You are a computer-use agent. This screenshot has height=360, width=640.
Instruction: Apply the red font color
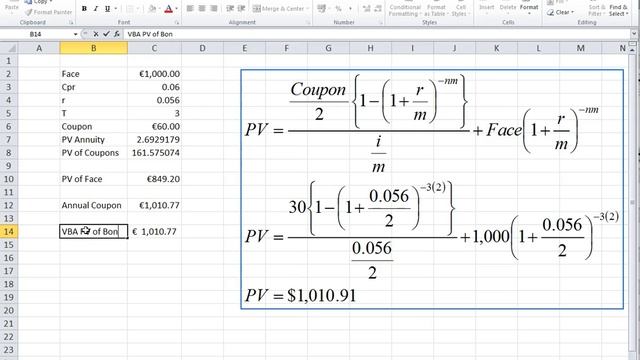click(x=168, y=8)
